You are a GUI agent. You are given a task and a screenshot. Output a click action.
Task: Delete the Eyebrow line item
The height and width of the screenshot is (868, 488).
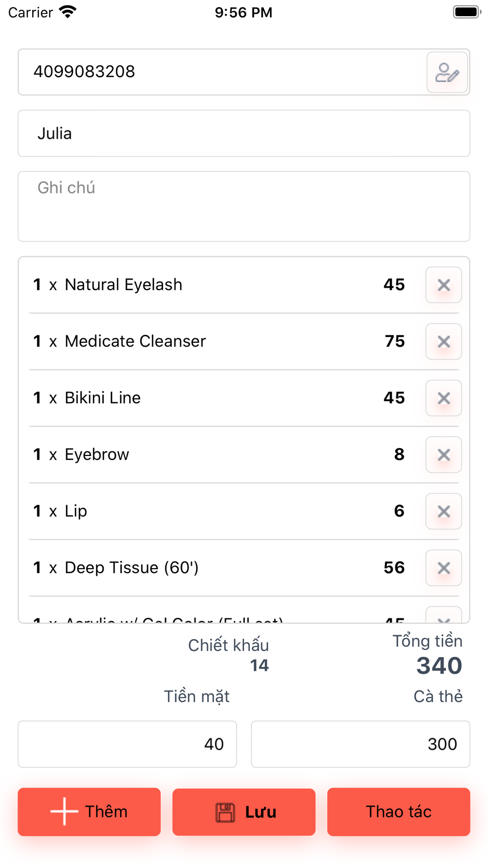[x=443, y=455]
